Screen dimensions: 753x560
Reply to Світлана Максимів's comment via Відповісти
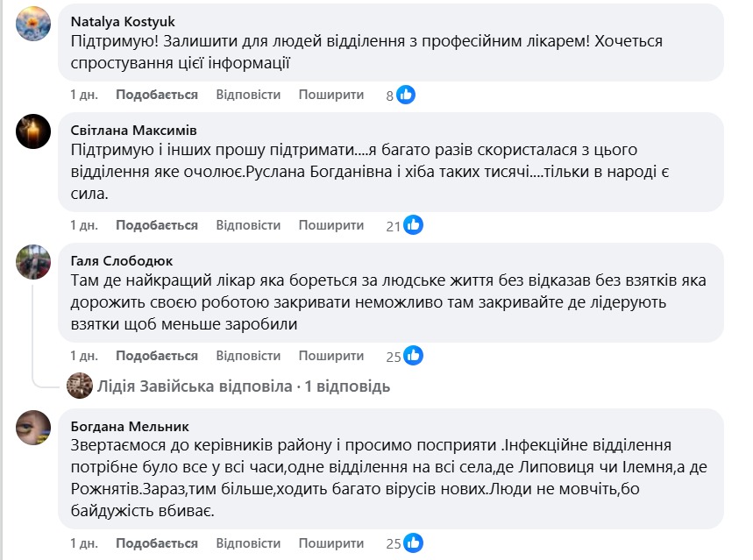point(248,225)
